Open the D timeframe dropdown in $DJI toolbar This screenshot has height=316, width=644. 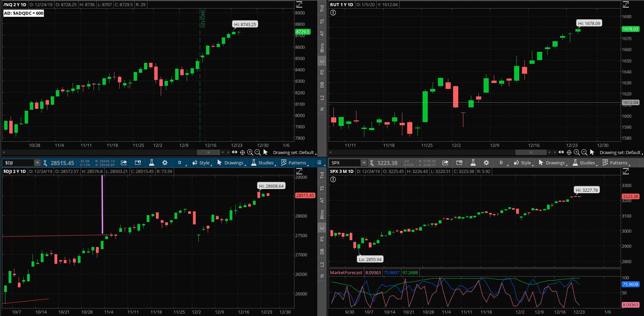click(x=180, y=163)
